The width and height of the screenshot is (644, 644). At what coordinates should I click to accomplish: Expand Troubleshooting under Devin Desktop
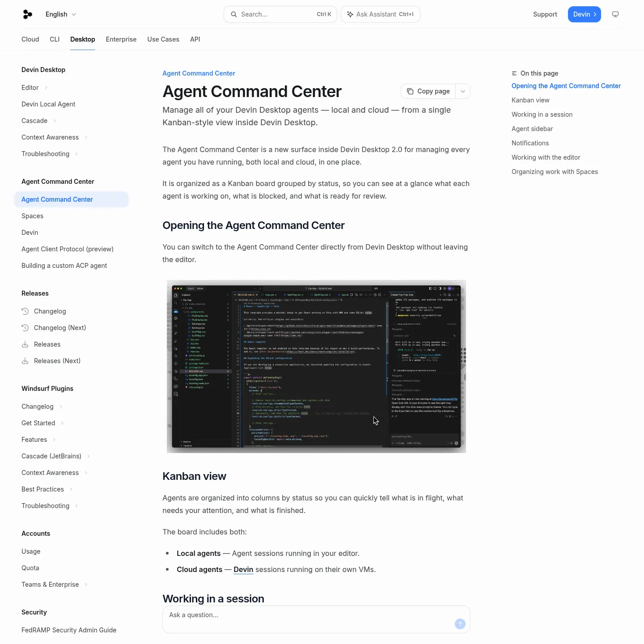76,154
